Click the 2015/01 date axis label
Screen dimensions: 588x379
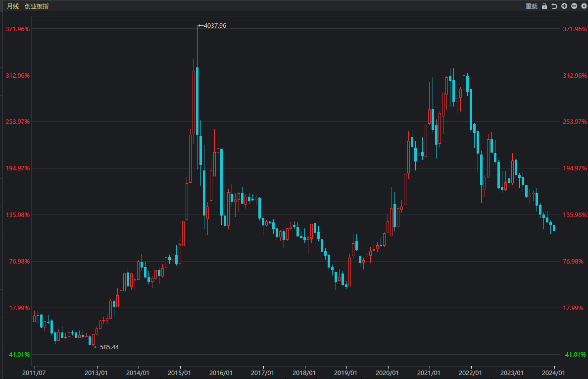click(179, 373)
